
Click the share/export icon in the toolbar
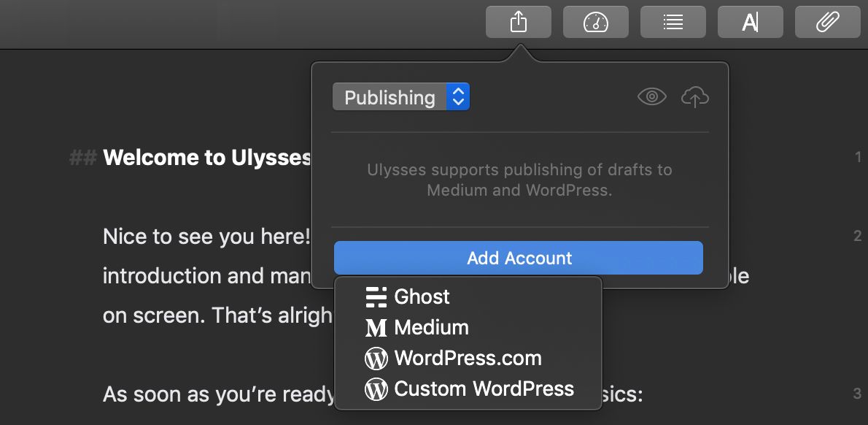pyautogui.click(x=518, y=22)
